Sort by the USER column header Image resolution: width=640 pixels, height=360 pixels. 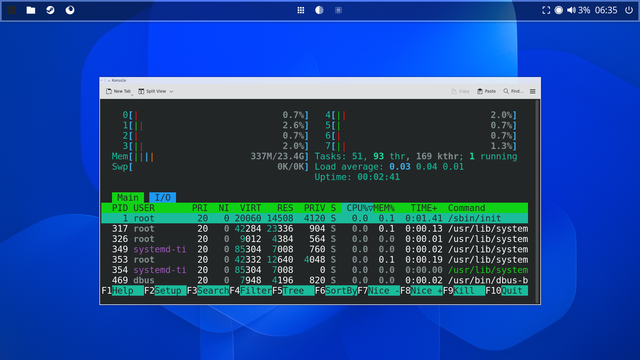144,208
